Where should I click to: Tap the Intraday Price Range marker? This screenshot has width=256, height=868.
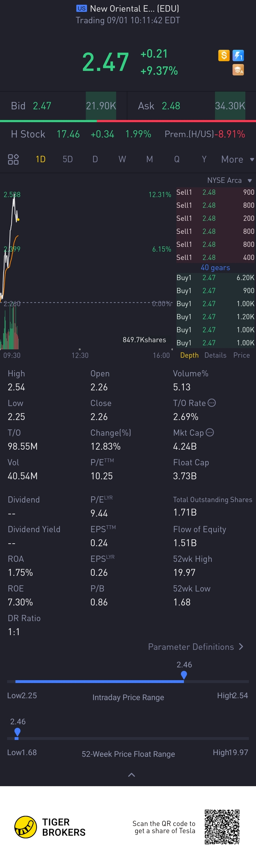coord(183,675)
